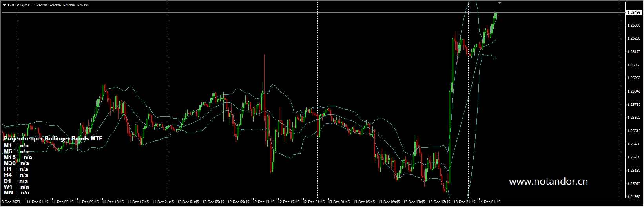Click the 11 Dec 17:45 time label
The width and height of the screenshot is (644, 207).
pyautogui.click(x=138, y=202)
